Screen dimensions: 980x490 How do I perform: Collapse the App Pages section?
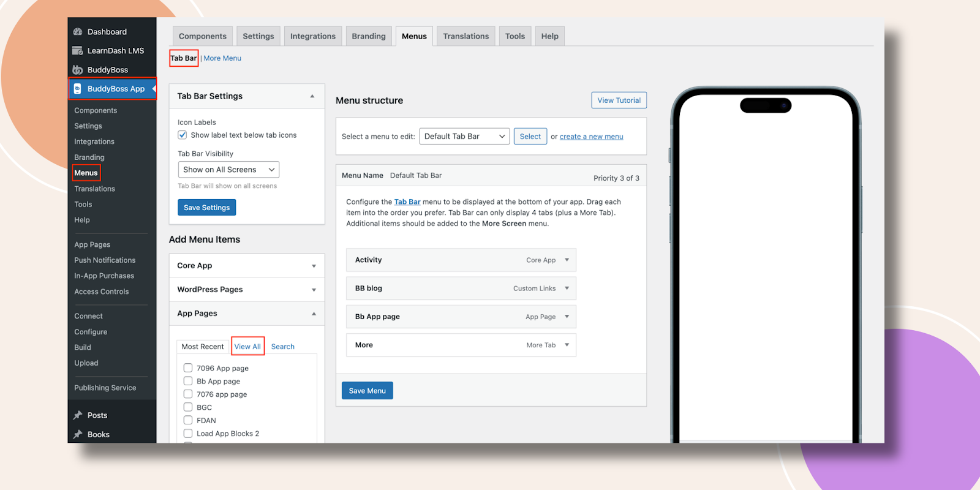(314, 314)
